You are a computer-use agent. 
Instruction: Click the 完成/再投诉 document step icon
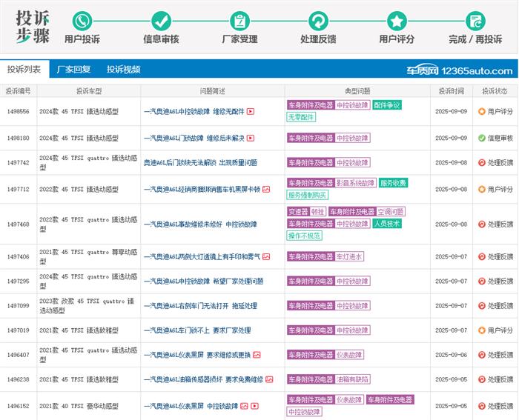click(x=475, y=21)
